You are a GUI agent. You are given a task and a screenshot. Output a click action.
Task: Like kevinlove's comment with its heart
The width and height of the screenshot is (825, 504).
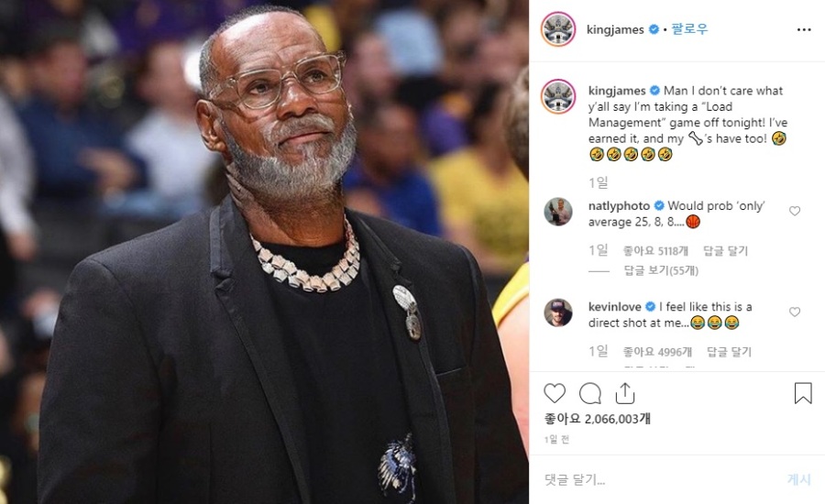pos(795,312)
